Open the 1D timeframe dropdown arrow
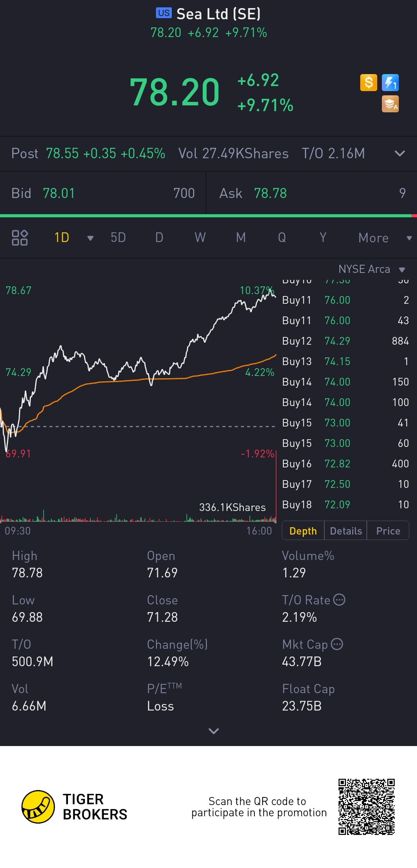Screen dimensions: 417x868 tap(90, 238)
